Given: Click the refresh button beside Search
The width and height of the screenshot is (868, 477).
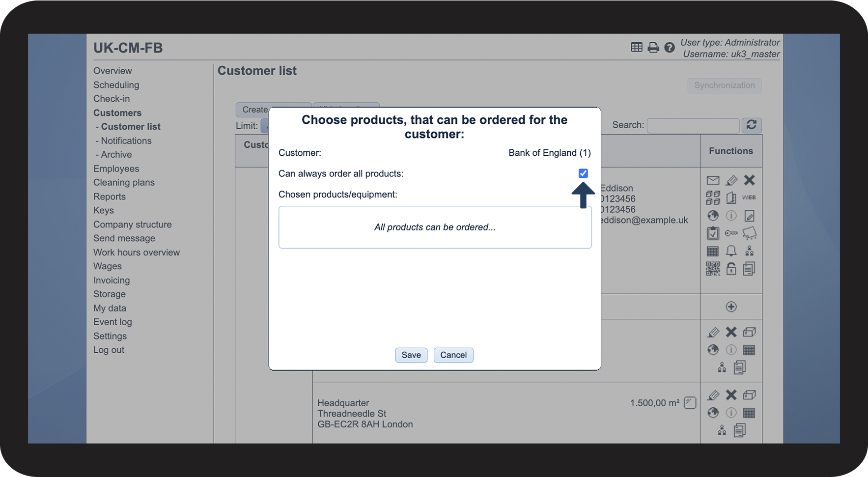Looking at the screenshot, I should click(x=752, y=125).
